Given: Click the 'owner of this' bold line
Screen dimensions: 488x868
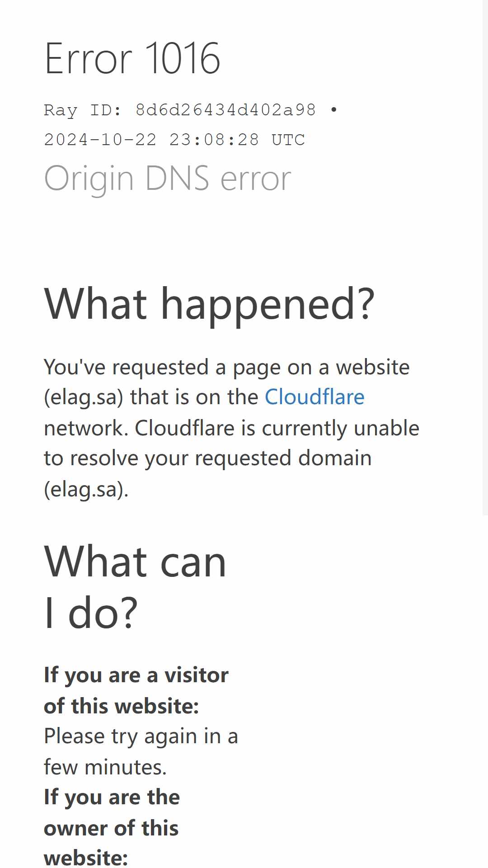Looking at the screenshot, I should (x=111, y=828).
